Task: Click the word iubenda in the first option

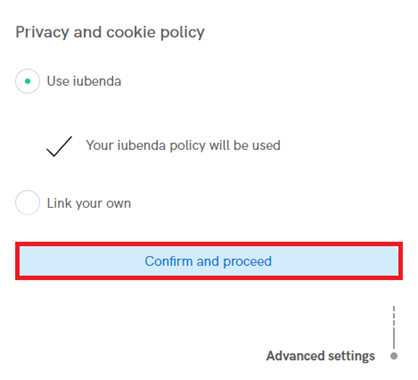Action: point(97,81)
